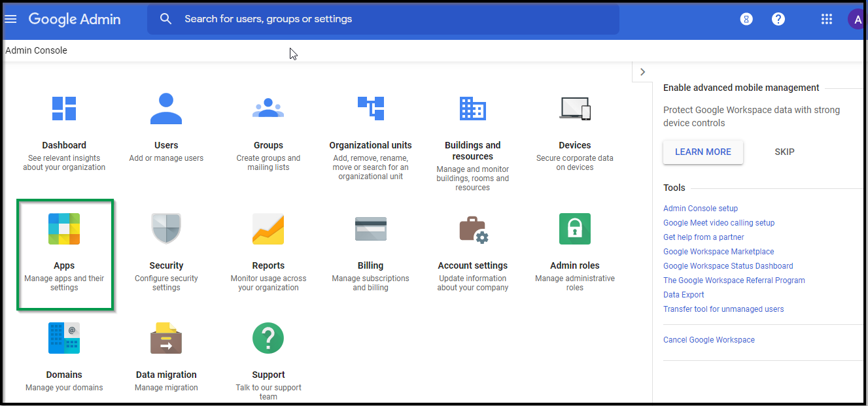Click 'Enable advanced mobile management' heading

click(x=741, y=88)
